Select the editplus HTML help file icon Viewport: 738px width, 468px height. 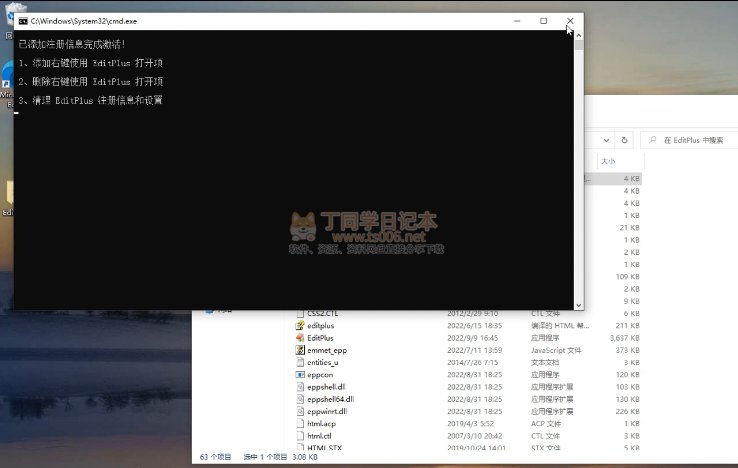pos(300,325)
